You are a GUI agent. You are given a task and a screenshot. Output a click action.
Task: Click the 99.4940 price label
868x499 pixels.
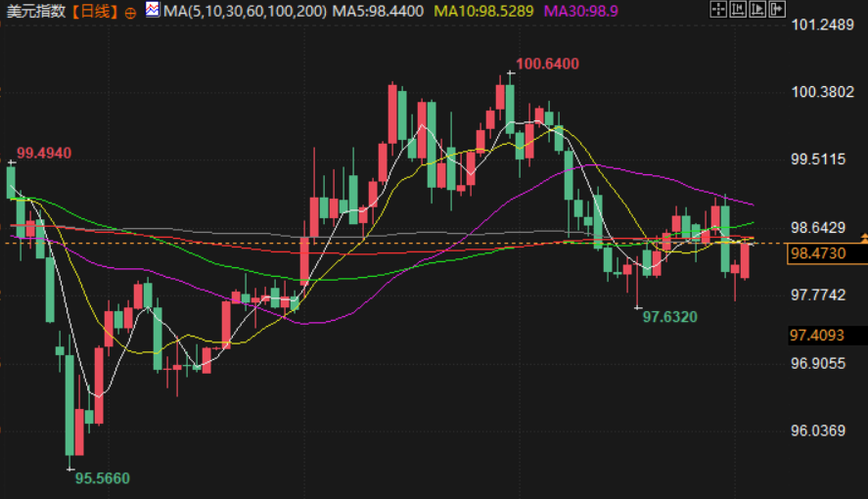[44, 154]
